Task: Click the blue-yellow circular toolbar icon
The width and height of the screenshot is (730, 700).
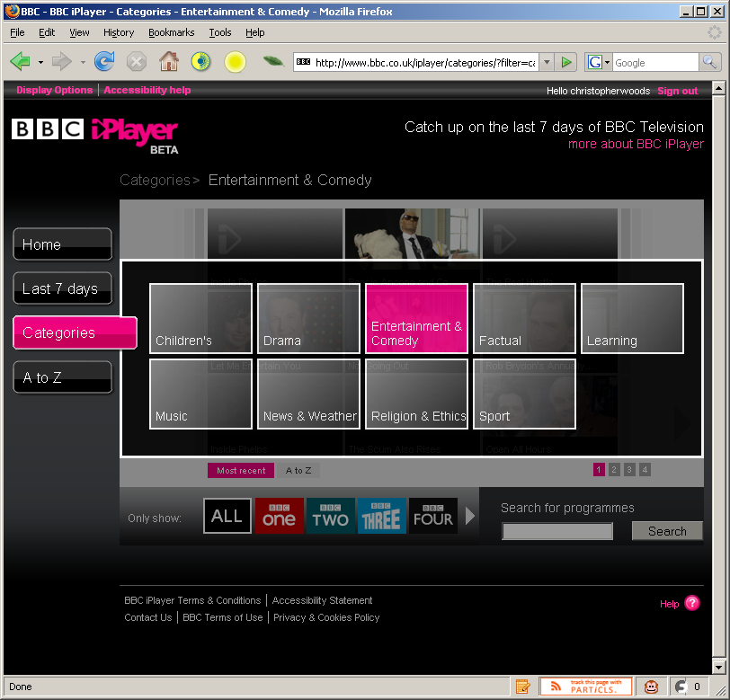Action: click(200, 61)
